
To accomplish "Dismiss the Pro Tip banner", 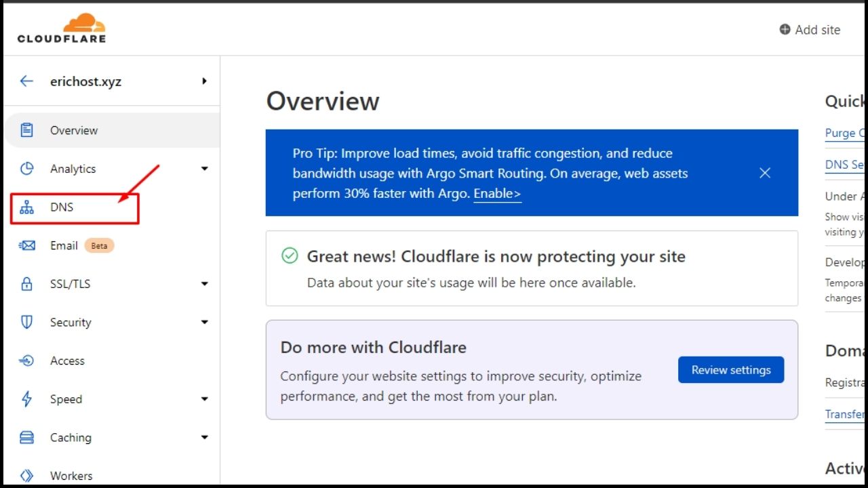I will [765, 173].
